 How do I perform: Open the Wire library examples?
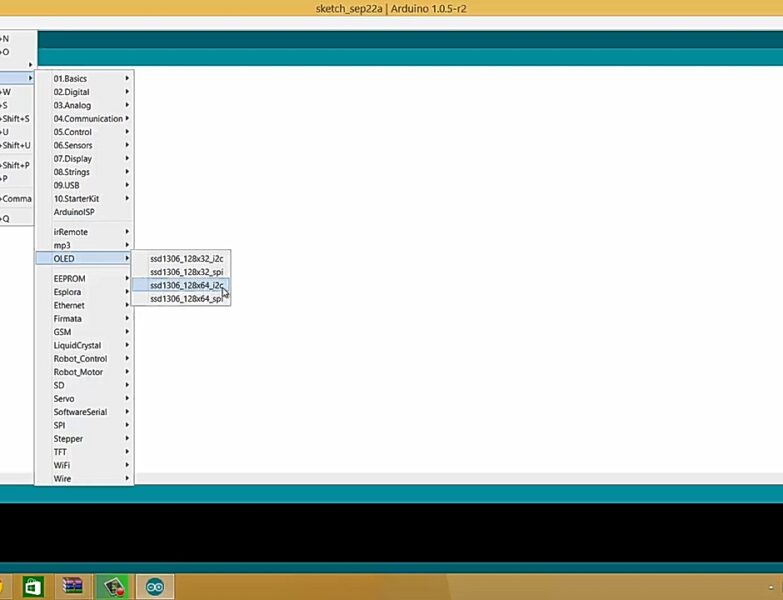(x=84, y=479)
